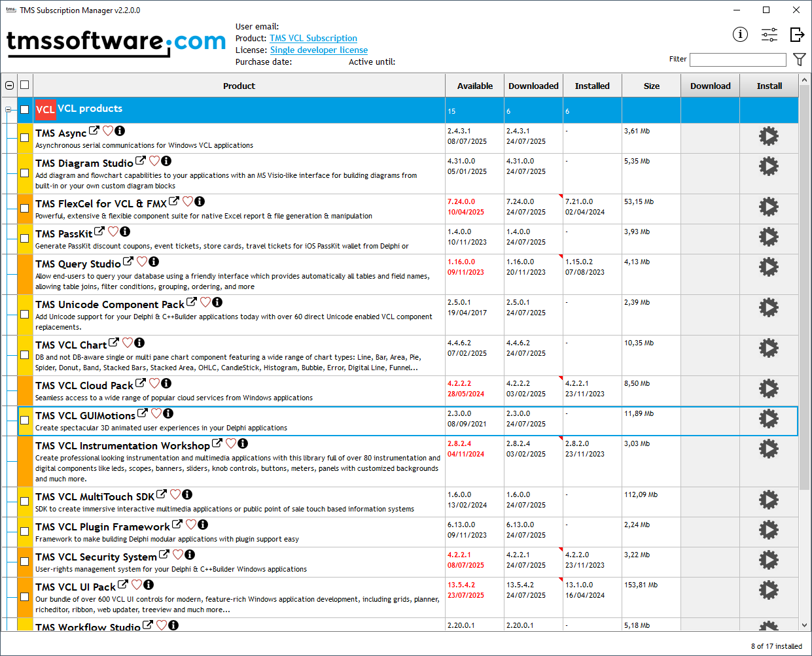The image size is (812, 656).
Task: Click the Download column header
Action: click(x=711, y=86)
